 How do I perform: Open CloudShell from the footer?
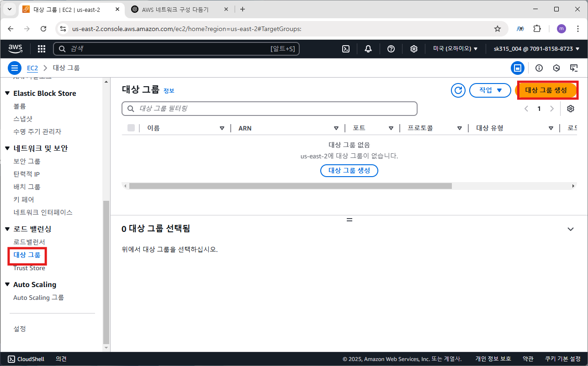click(26, 359)
